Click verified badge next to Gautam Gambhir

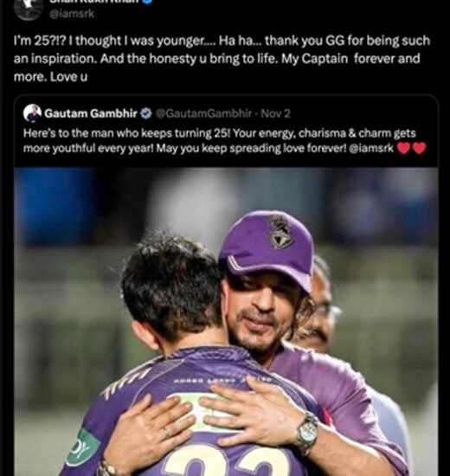coord(146,113)
